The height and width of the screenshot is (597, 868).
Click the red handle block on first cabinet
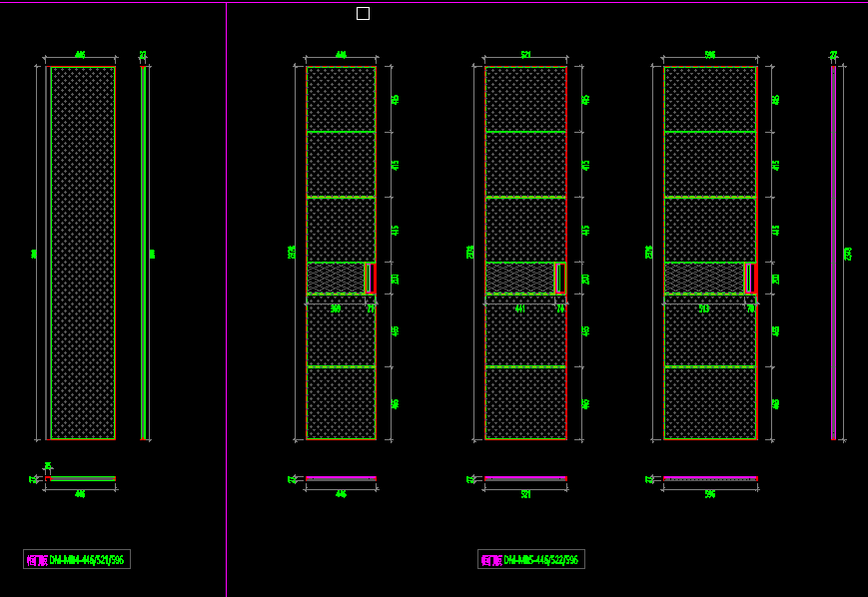point(370,278)
